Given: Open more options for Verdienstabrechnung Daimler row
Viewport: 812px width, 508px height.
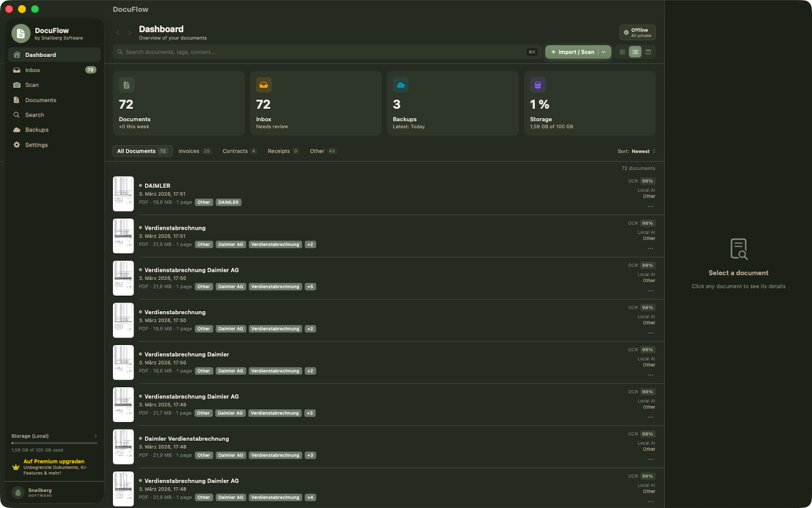Looking at the screenshot, I should [x=651, y=375].
